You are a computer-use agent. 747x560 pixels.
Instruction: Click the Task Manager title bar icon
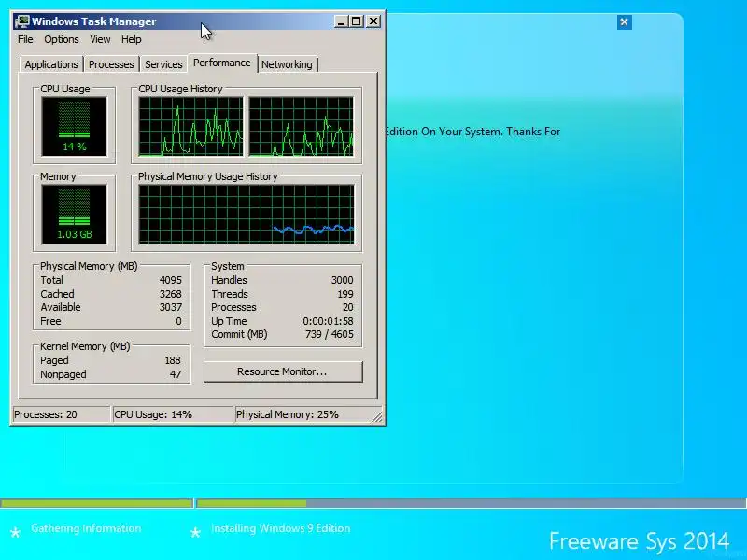coord(21,21)
